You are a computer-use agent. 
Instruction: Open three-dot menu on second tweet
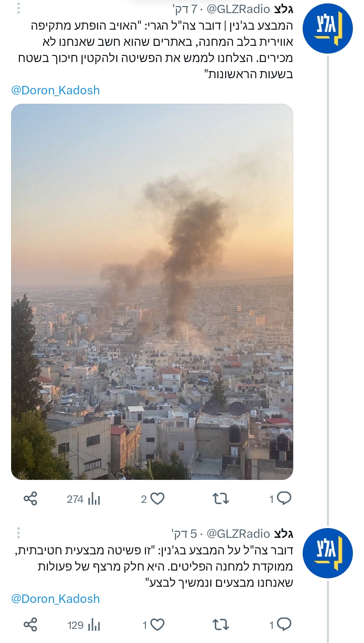pos(19,533)
